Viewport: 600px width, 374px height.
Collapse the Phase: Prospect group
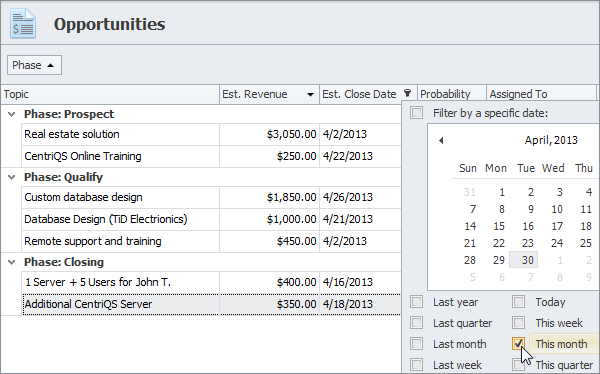12,114
